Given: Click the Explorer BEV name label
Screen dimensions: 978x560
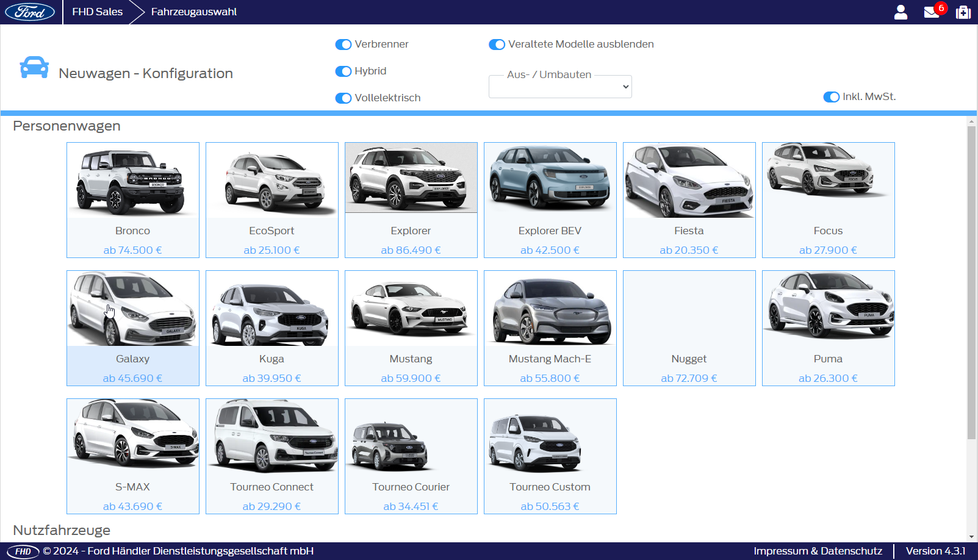Looking at the screenshot, I should point(550,231).
